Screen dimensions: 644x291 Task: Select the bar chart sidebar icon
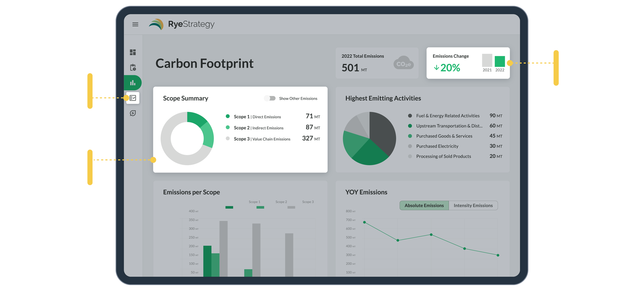click(133, 83)
